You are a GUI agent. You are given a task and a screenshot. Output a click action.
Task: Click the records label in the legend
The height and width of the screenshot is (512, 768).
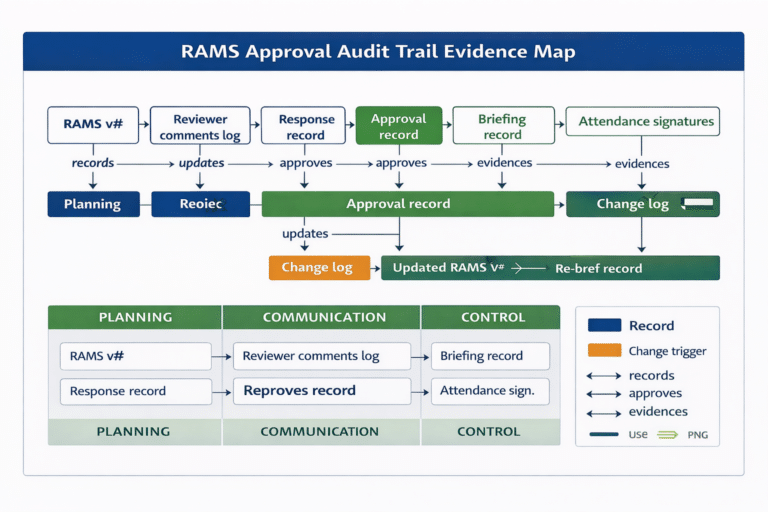tap(651, 376)
